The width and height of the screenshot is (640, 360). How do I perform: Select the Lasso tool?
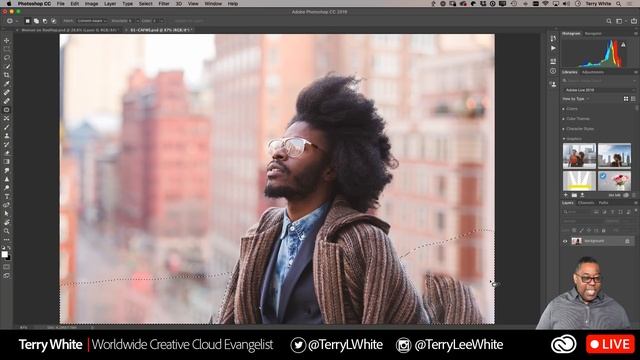click(7, 58)
